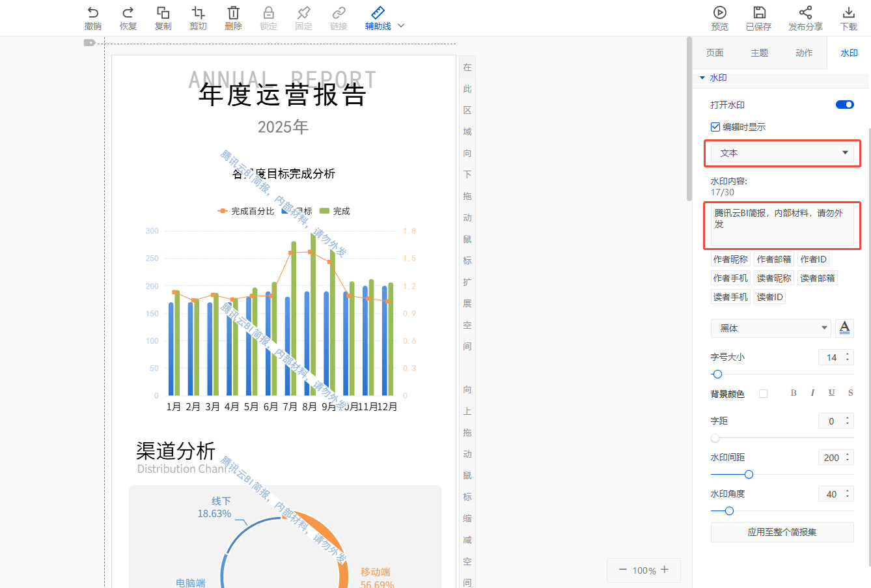Toggle strikethrough (S) formatting
The image size is (871, 588).
click(850, 393)
